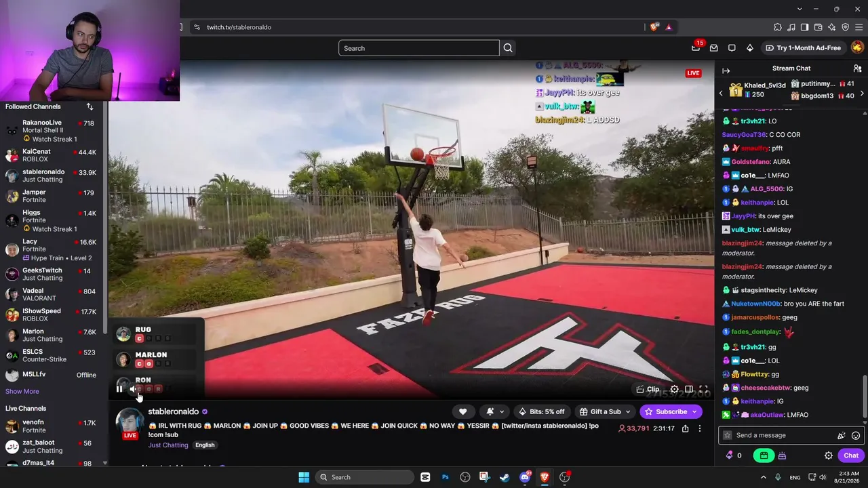
Task: Toggle theatre mode on the player
Action: click(689, 389)
